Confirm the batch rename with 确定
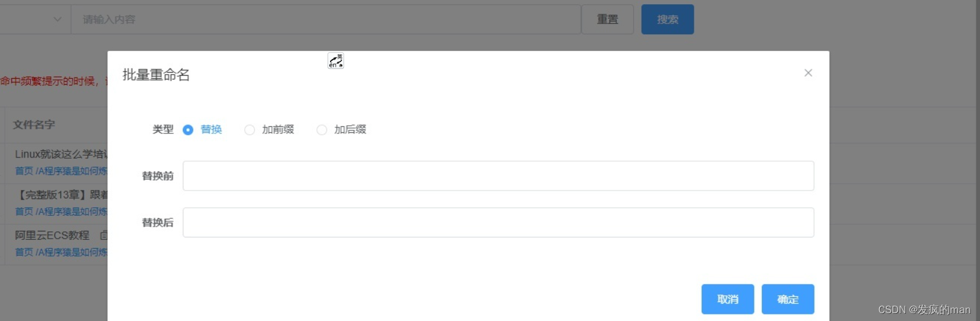Viewport: 980px width, 321px height. tap(788, 299)
